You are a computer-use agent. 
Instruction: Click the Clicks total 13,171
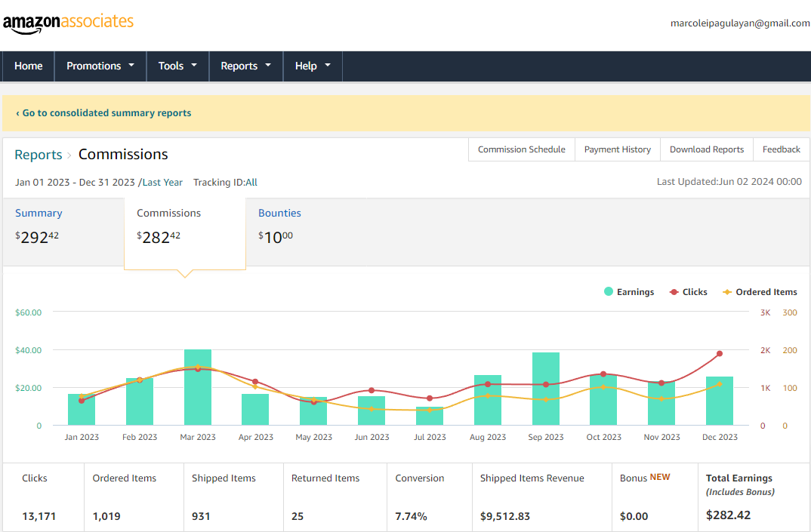pos(39,516)
